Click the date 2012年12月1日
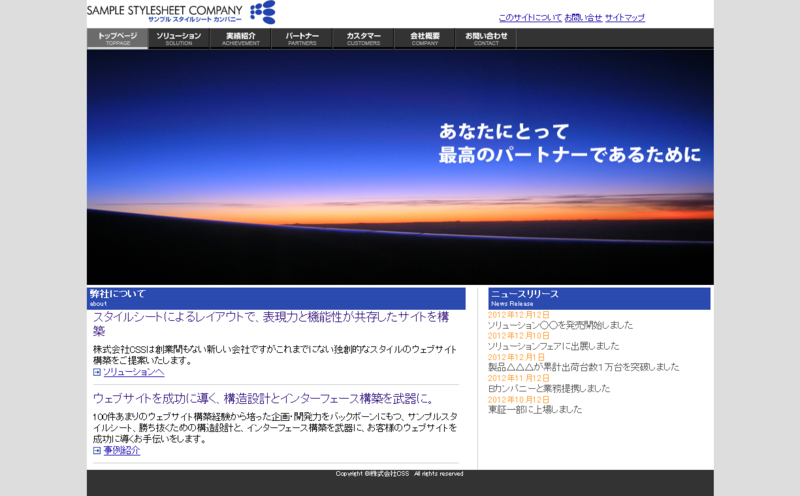Viewport: 800px width, 496px height. (516, 357)
